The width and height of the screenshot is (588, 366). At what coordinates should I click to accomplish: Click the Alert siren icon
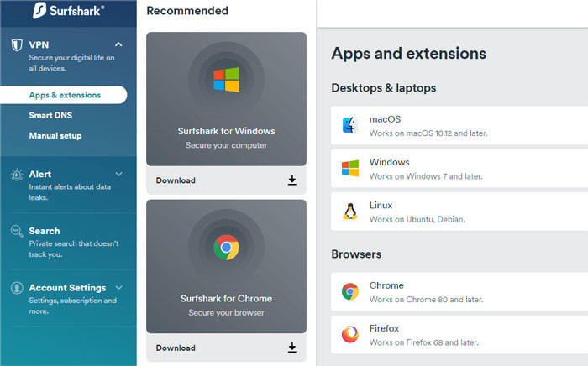pyautogui.click(x=17, y=175)
